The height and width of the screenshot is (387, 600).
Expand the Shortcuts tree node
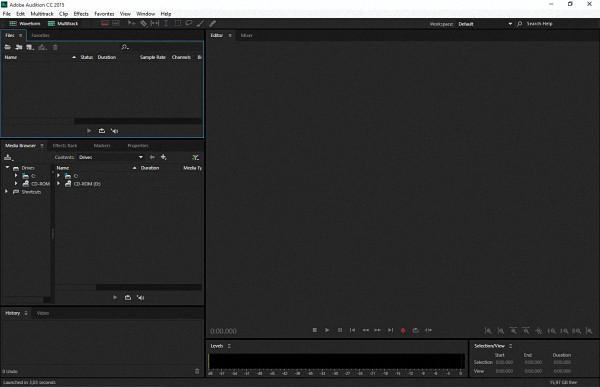[6, 191]
